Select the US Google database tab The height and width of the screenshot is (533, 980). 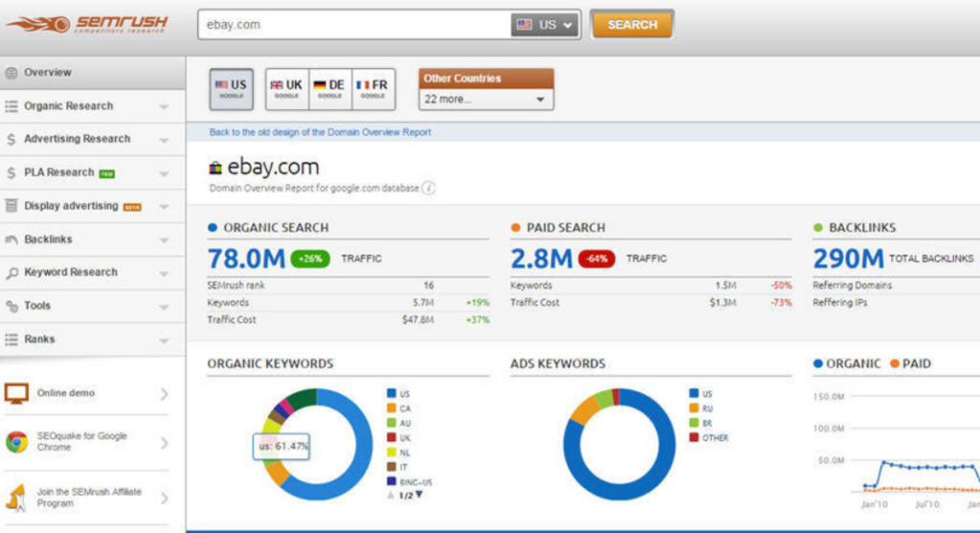click(x=232, y=89)
